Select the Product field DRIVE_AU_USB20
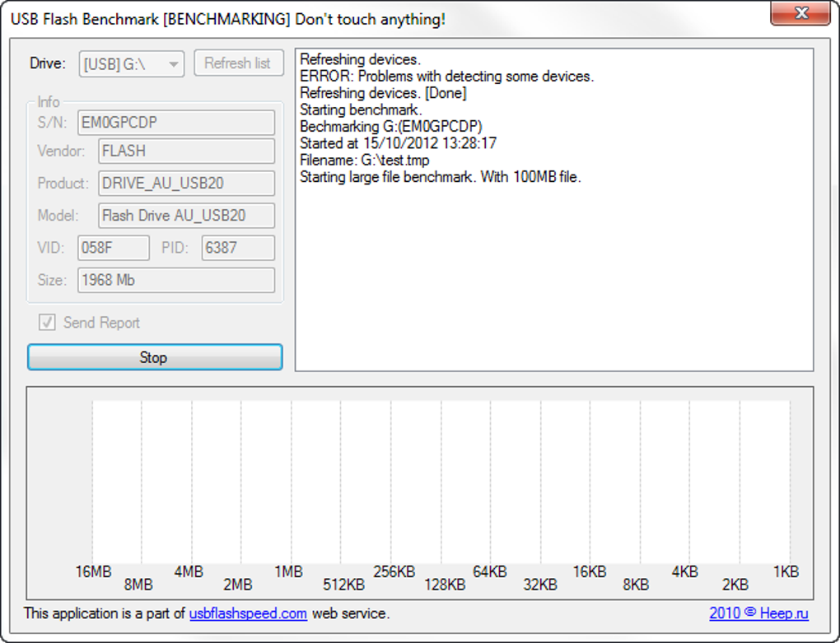 pyautogui.click(x=186, y=184)
